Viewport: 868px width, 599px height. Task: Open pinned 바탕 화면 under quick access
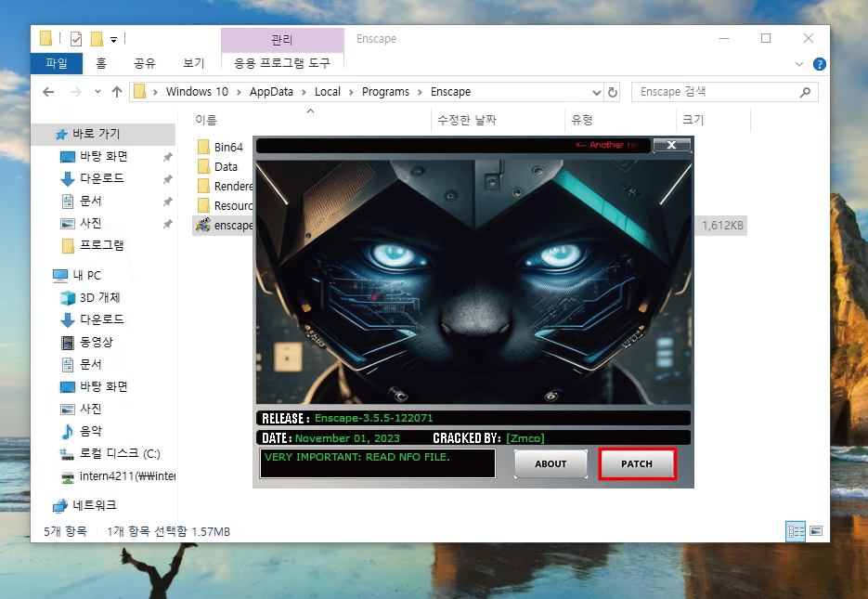(x=104, y=157)
